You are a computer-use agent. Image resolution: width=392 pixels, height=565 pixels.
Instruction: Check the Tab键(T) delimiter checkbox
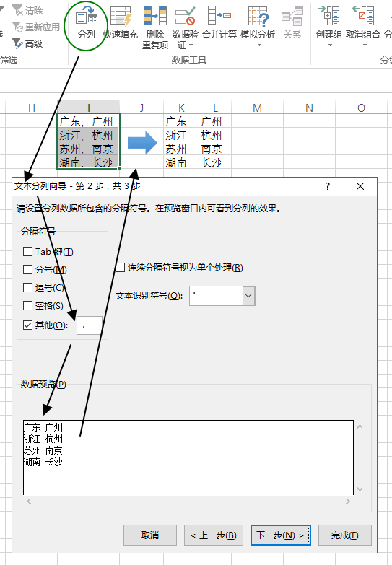(27, 252)
